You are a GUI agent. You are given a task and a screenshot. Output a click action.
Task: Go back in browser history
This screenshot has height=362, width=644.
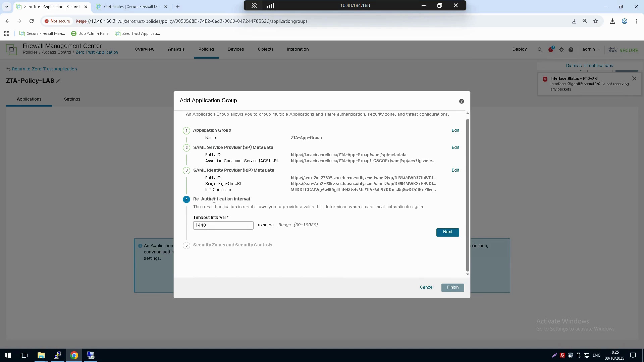7,21
